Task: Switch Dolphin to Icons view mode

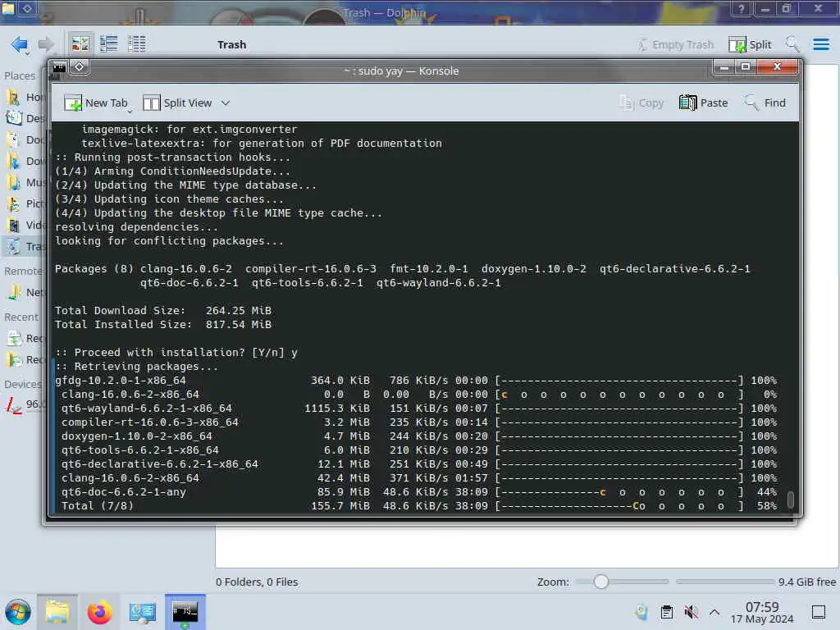Action: coord(80,44)
